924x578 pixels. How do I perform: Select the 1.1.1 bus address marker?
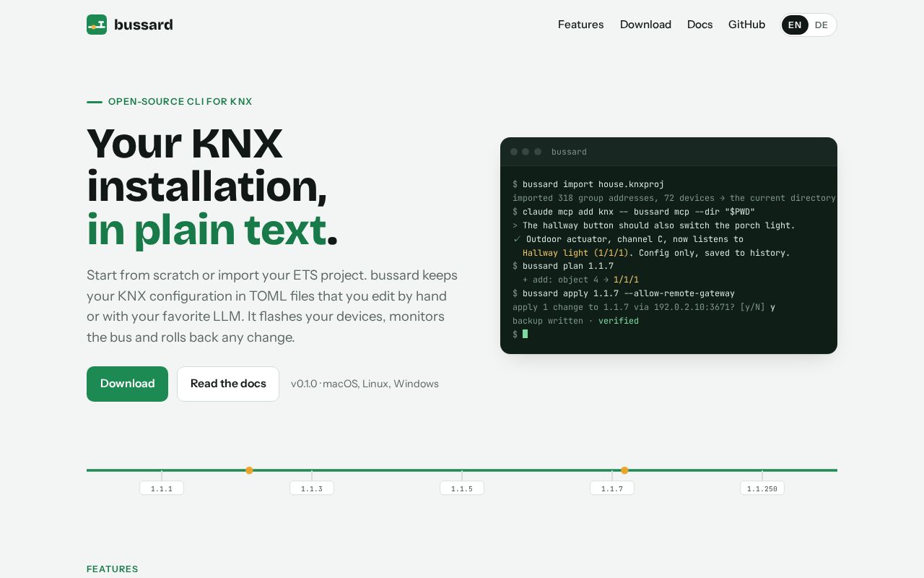coord(162,488)
